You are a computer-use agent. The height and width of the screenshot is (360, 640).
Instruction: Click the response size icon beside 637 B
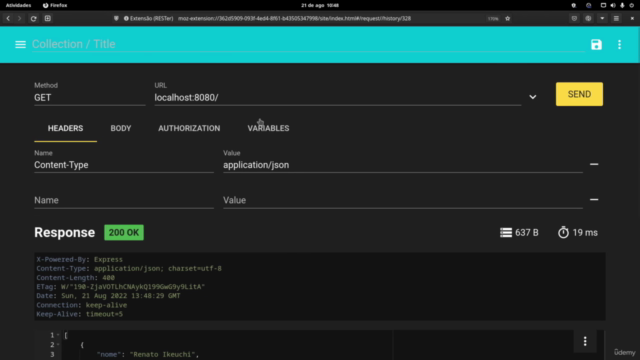point(506,233)
